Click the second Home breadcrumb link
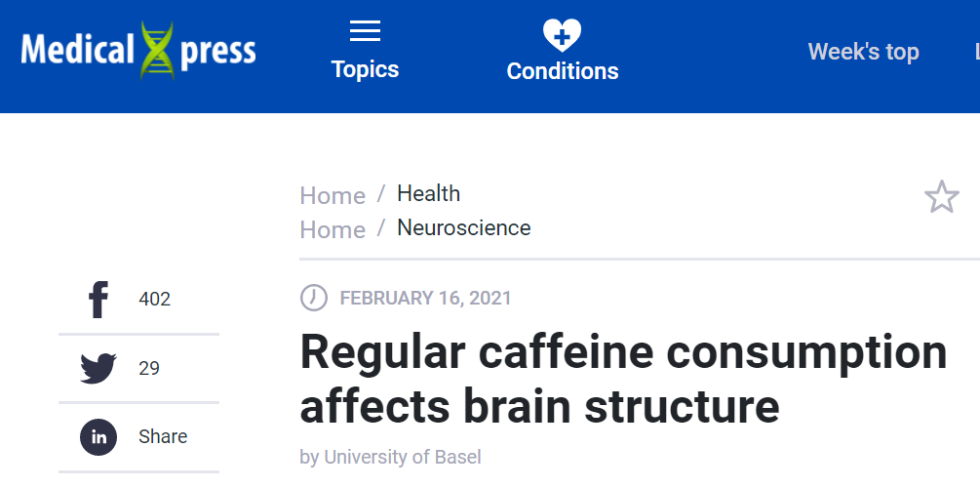This screenshot has width=980, height=488. 332,229
